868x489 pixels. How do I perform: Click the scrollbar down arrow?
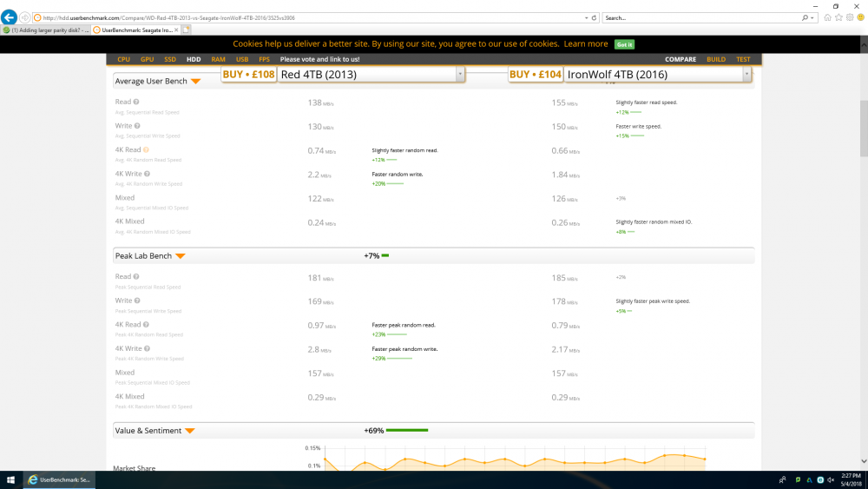[865, 461]
